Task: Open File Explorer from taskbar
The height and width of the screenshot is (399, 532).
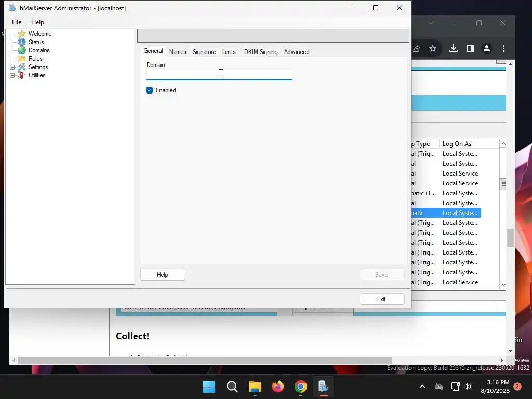Action: [x=255, y=387]
